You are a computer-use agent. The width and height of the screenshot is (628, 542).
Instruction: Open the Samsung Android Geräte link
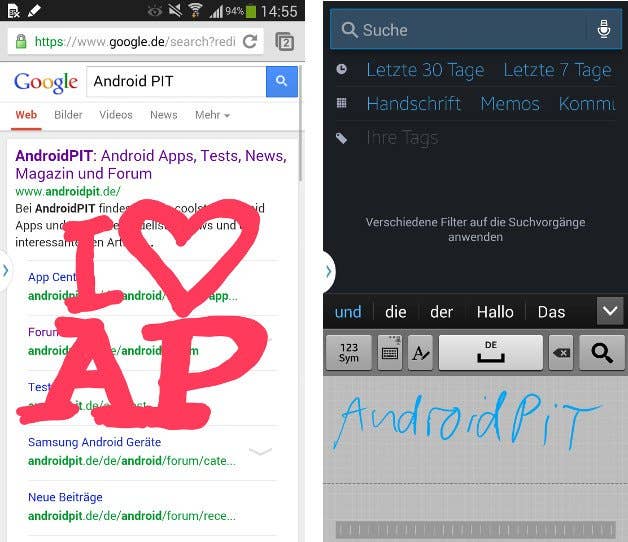tap(95, 442)
